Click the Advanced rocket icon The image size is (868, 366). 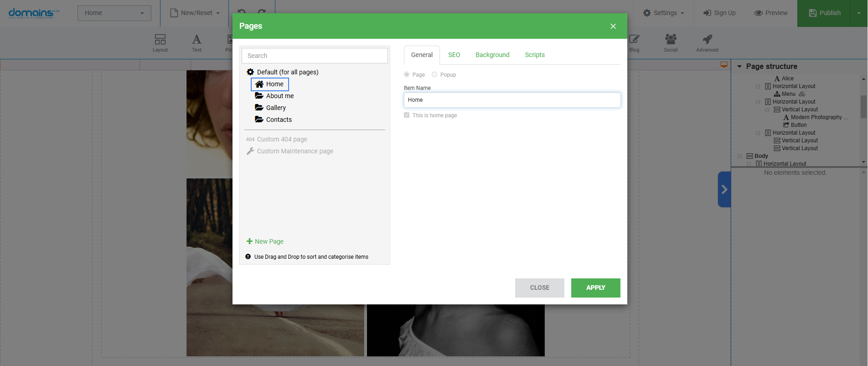(707, 40)
